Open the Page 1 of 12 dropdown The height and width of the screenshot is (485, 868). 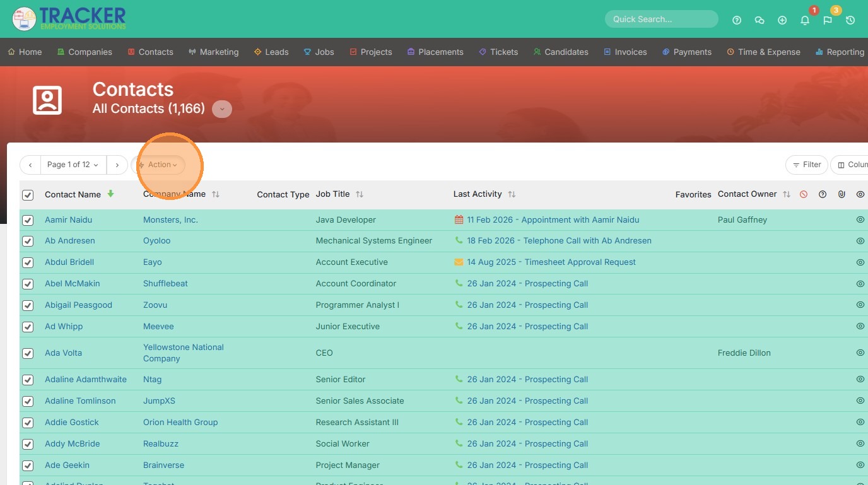click(73, 165)
